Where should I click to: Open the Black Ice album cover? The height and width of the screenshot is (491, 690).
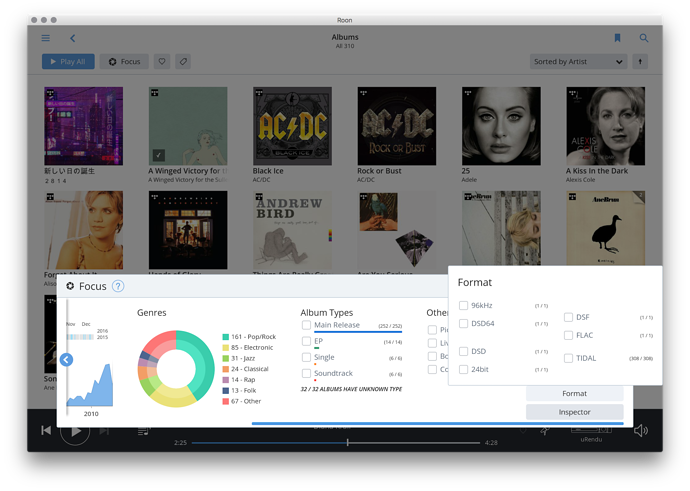[x=292, y=126]
